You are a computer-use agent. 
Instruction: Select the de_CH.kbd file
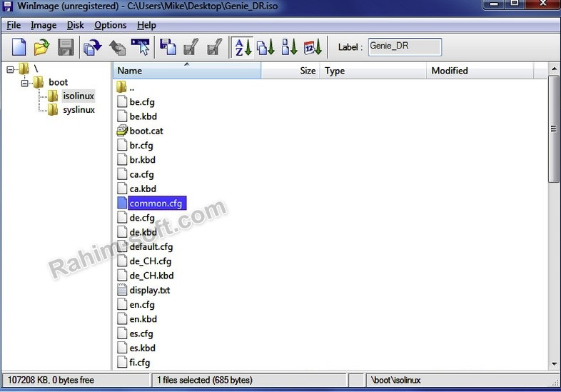pyautogui.click(x=151, y=276)
